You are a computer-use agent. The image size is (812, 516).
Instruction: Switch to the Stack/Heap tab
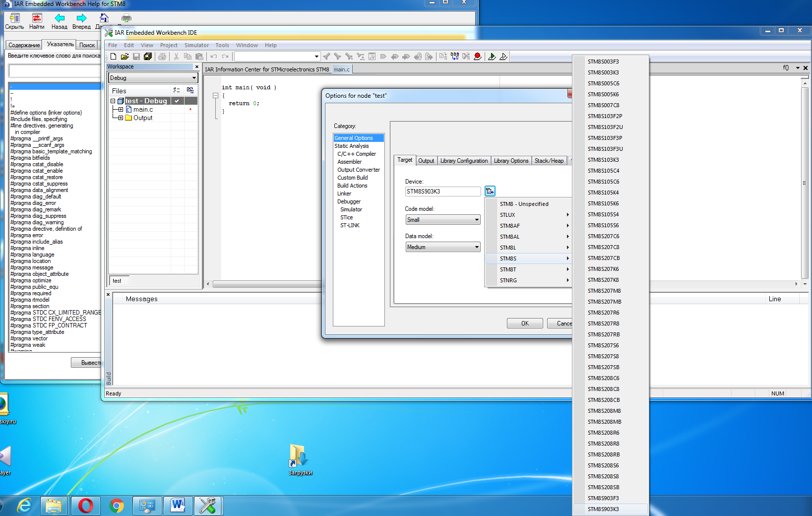pos(549,161)
